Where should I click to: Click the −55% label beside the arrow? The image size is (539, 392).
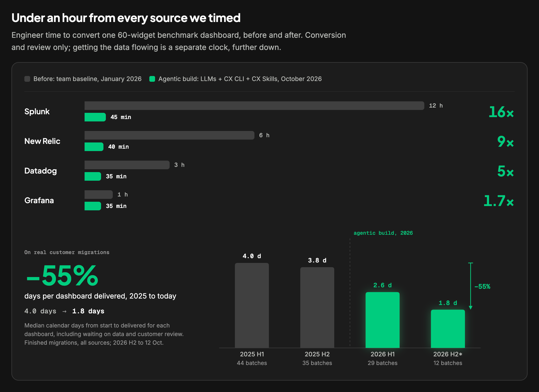[482, 286]
